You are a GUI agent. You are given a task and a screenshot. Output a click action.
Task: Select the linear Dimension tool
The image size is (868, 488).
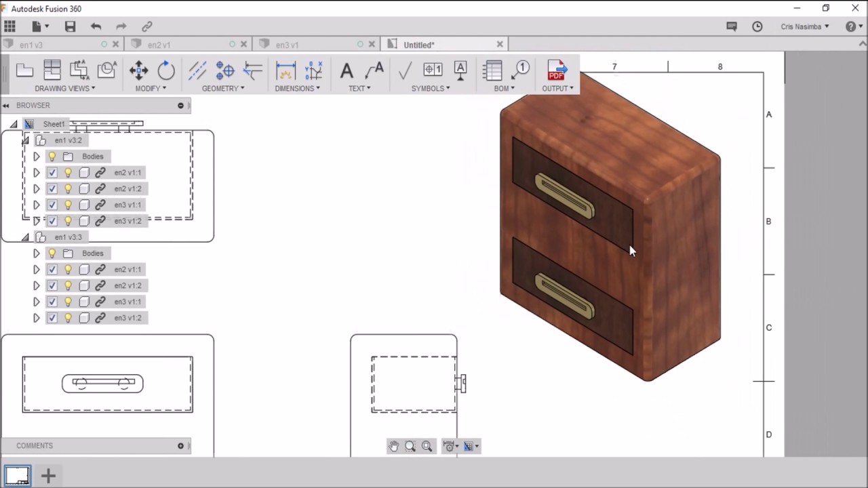tap(285, 70)
